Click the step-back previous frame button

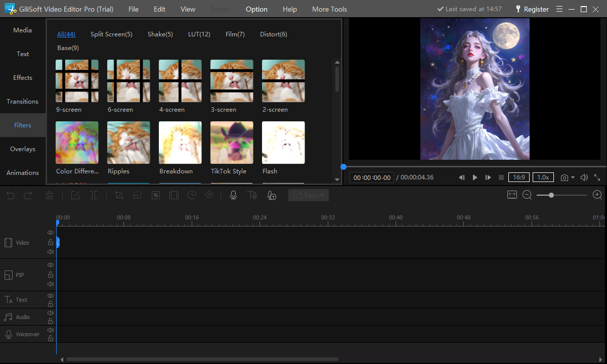(462, 177)
